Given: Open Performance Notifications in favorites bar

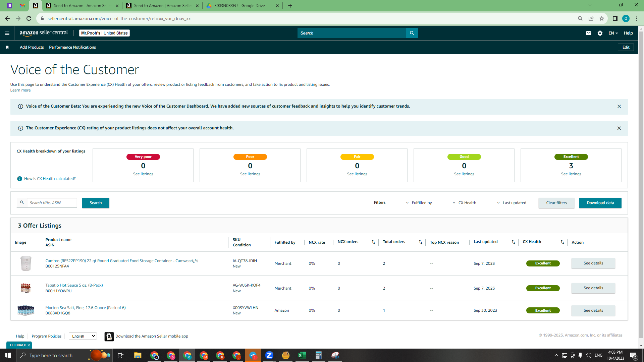Looking at the screenshot, I should [x=72, y=47].
